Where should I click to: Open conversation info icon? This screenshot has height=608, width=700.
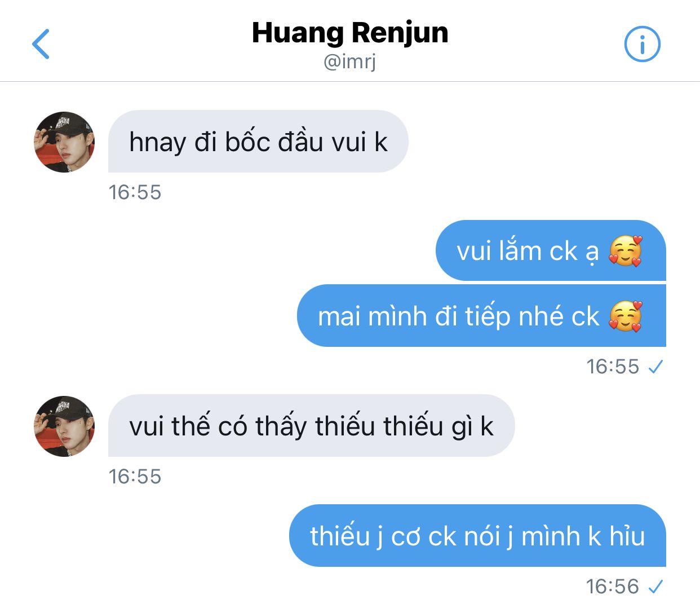642,44
